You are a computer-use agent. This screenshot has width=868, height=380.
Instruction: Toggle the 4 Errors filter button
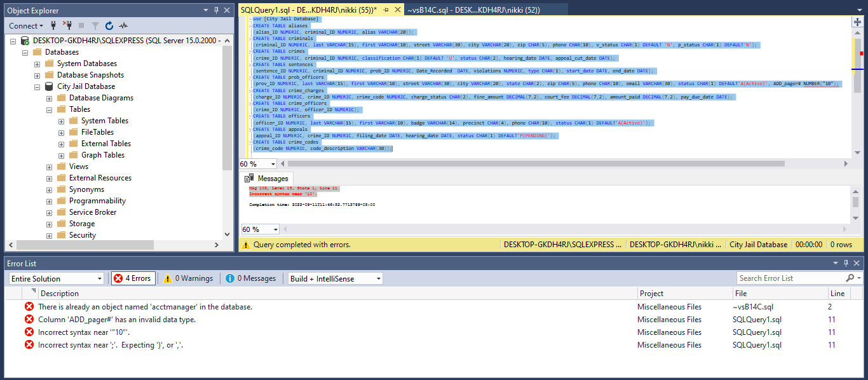[133, 278]
